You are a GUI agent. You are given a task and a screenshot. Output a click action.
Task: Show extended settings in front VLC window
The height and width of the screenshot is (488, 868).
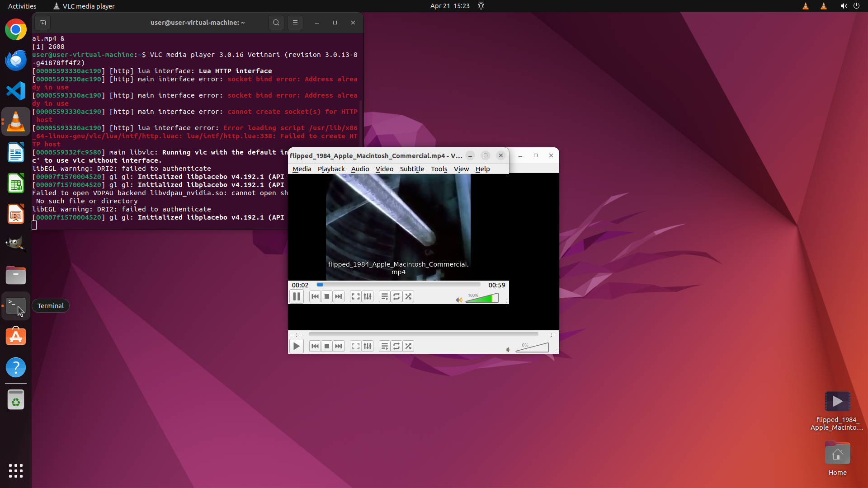[368, 296]
